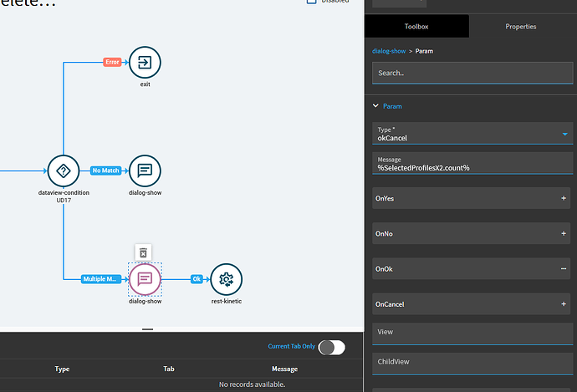Click the OnCancel row label
The width and height of the screenshot is (577, 392).
pyautogui.click(x=390, y=304)
